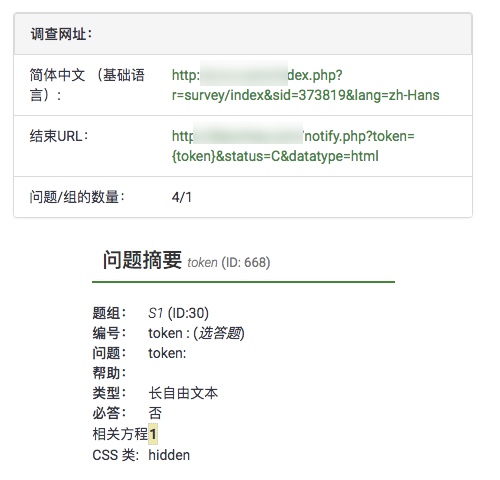Screen dimensions: 500x480
Task: Click the 长自由文本 question type value
Action: pos(183,393)
